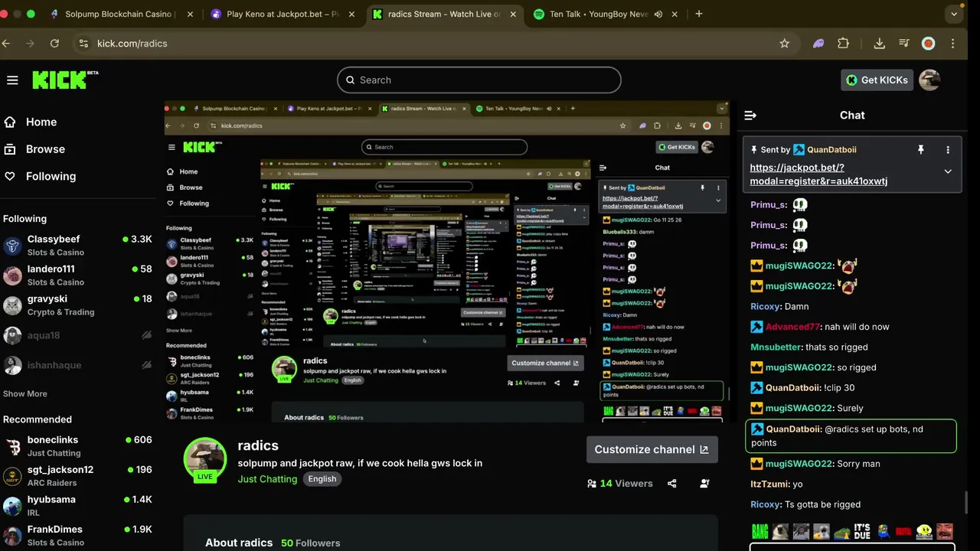
Task: Open Chrome extensions puzzle icon
Action: pyautogui.click(x=844, y=44)
